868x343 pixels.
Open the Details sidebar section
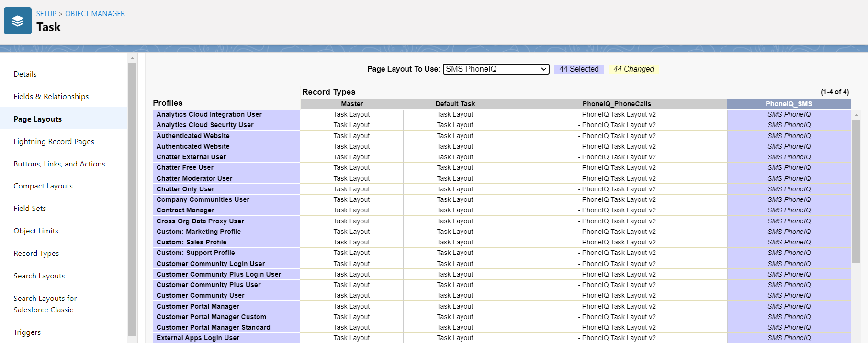coord(25,74)
